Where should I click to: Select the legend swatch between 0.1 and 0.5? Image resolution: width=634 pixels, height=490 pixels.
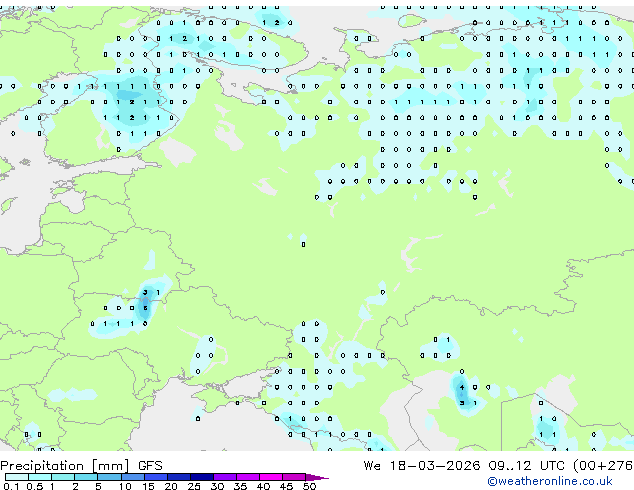17,477
